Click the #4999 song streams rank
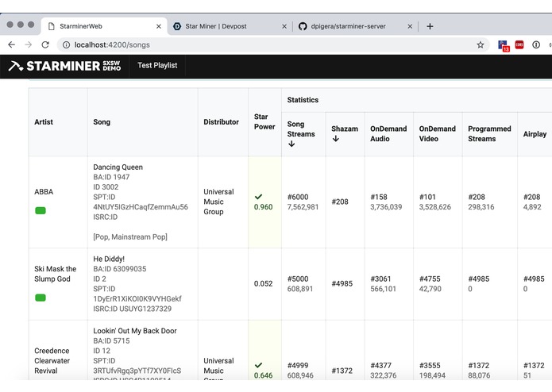 tap(298, 365)
